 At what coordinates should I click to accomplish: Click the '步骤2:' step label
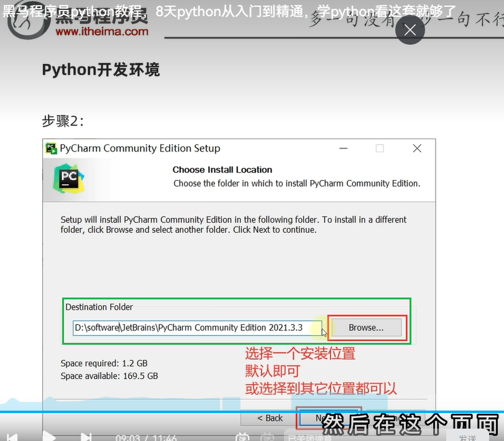point(63,121)
